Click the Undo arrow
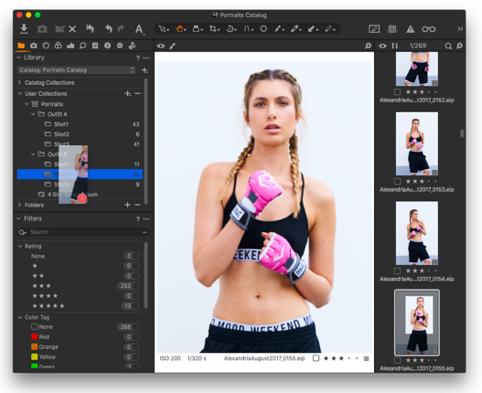This screenshot has width=482, height=393. tap(109, 29)
